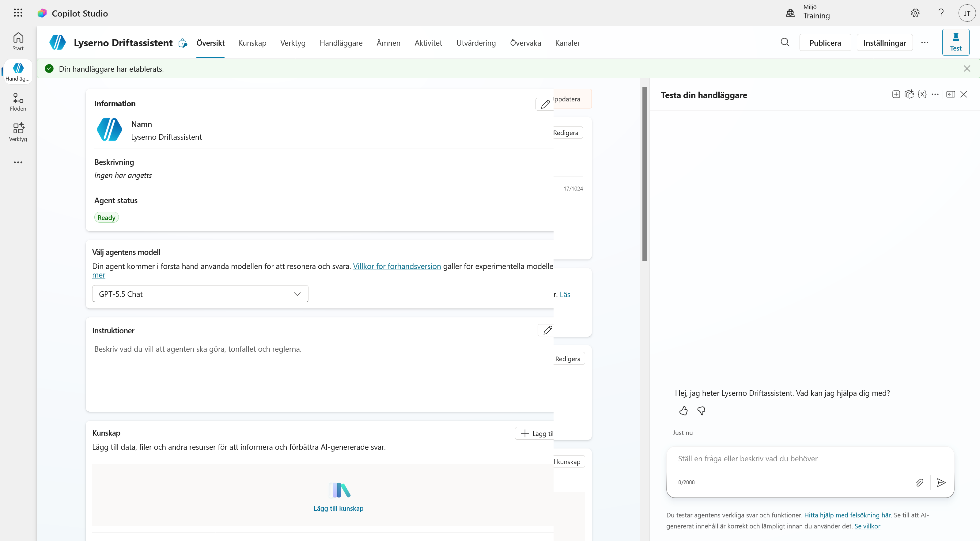Screen dimensions: 980x541
Task: Click the search magnifier icon
Action: [x=785, y=42]
